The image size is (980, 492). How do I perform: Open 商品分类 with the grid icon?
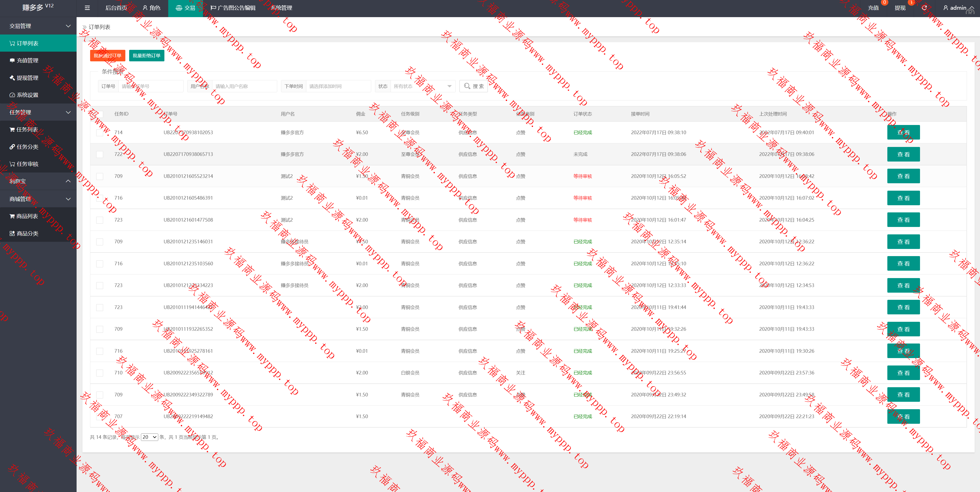12,233
